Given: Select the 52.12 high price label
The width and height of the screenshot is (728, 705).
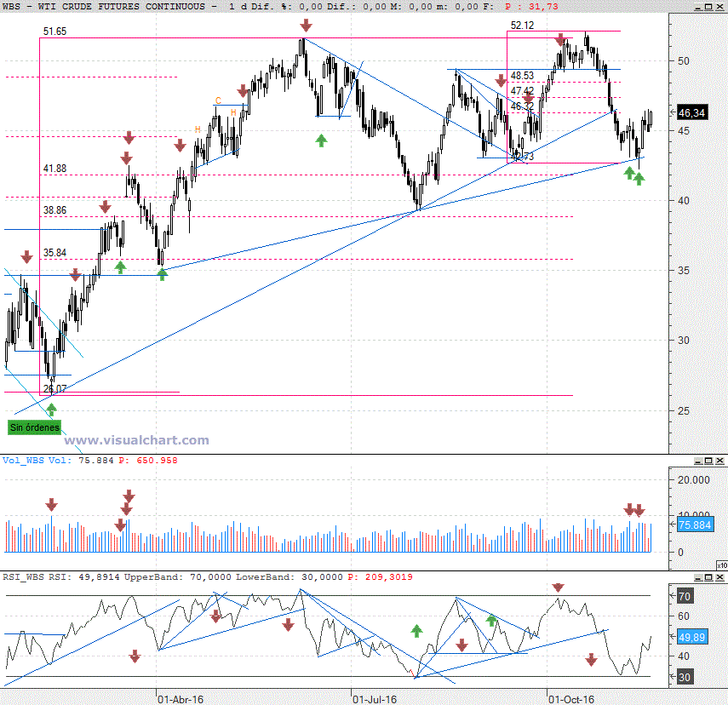Looking at the screenshot, I should tap(522, 25).
